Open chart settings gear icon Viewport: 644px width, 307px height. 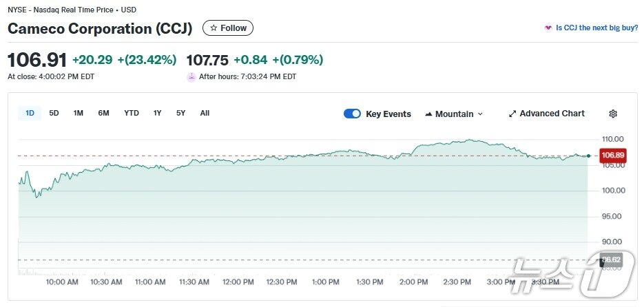coord(613,114)
